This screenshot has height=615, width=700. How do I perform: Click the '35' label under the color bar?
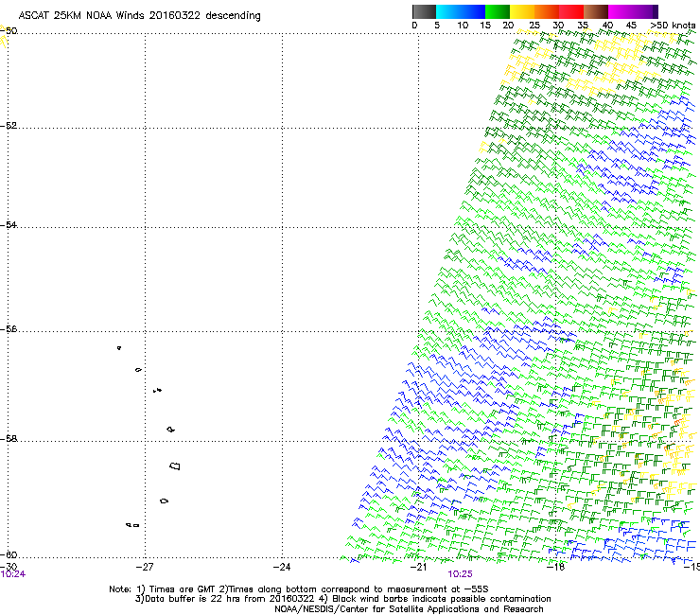pos(583,26)
